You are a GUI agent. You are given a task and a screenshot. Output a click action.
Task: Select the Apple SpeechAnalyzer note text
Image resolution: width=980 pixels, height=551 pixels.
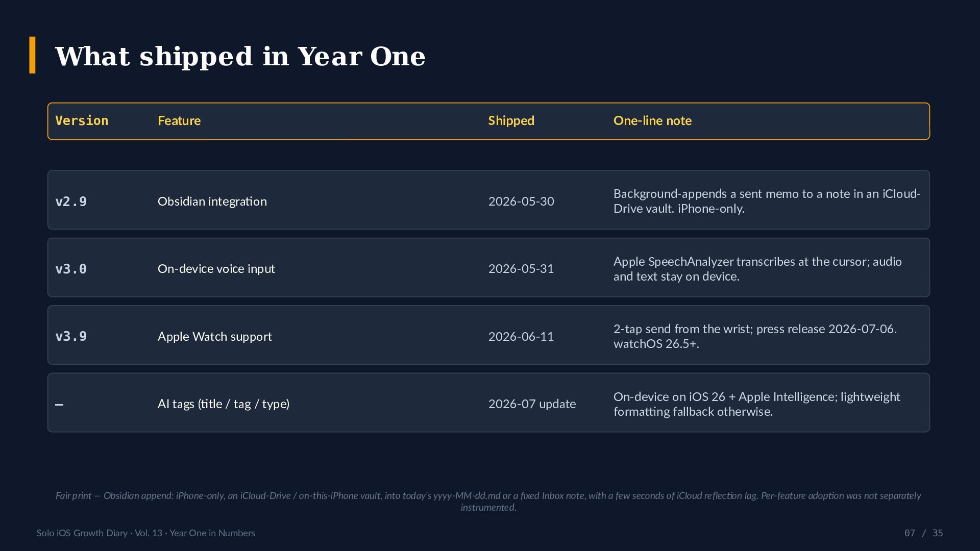coord(757,269)
